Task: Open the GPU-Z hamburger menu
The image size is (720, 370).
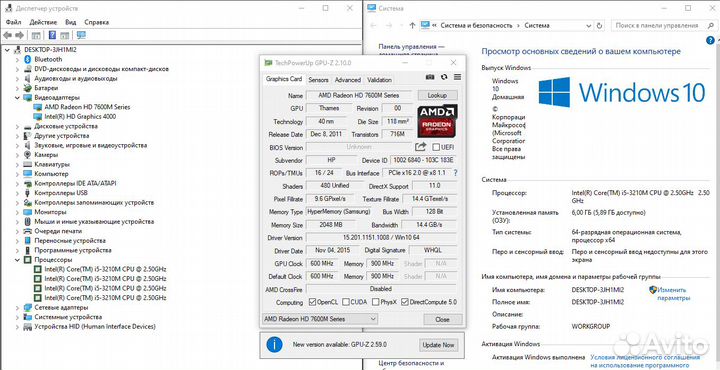Action: pos(457,77)
